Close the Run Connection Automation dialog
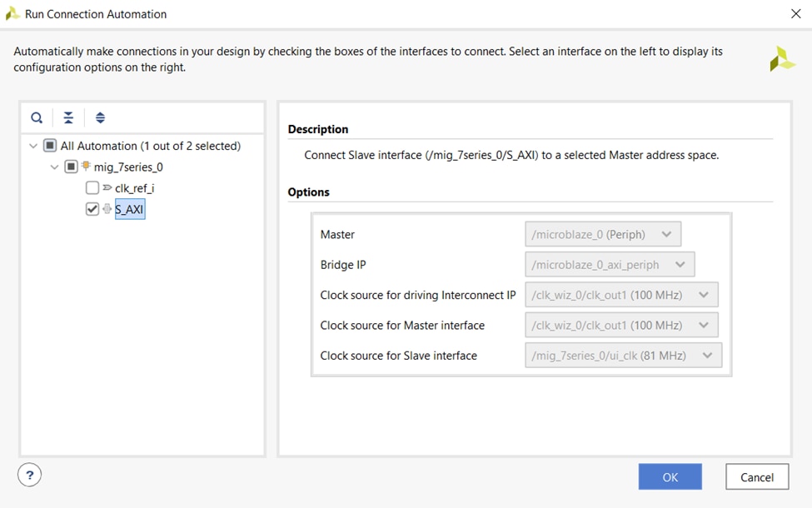The width and height of the screenshot is (812, 508). (796, 14)
